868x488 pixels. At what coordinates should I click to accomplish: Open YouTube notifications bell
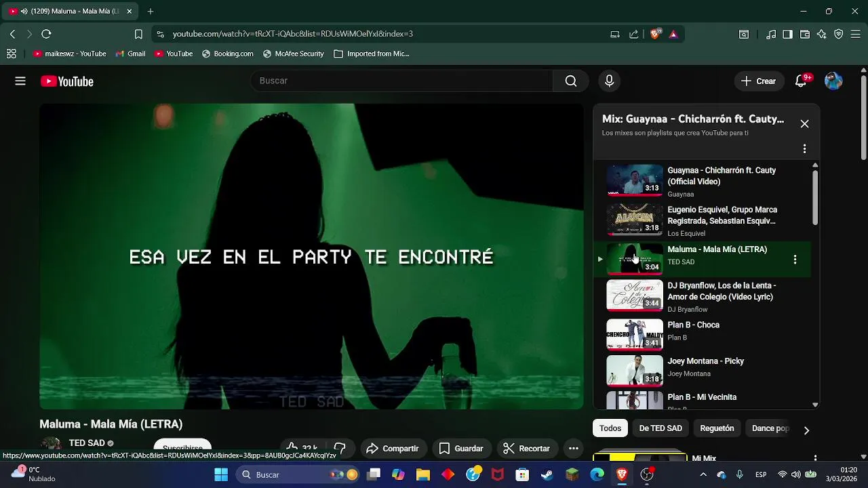click(801, 81)
